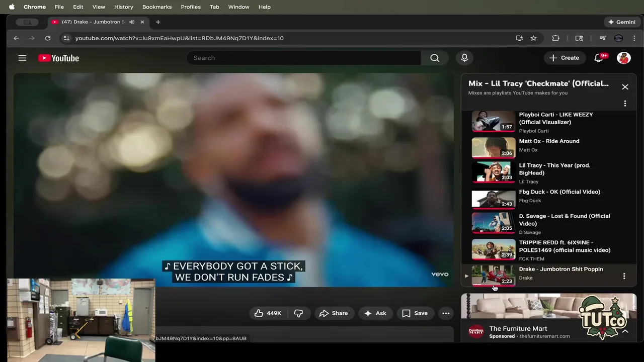Screen dimensions: 644x362
Task: Expand the sponsored ad chevron
Action: [x=625, y=331]
